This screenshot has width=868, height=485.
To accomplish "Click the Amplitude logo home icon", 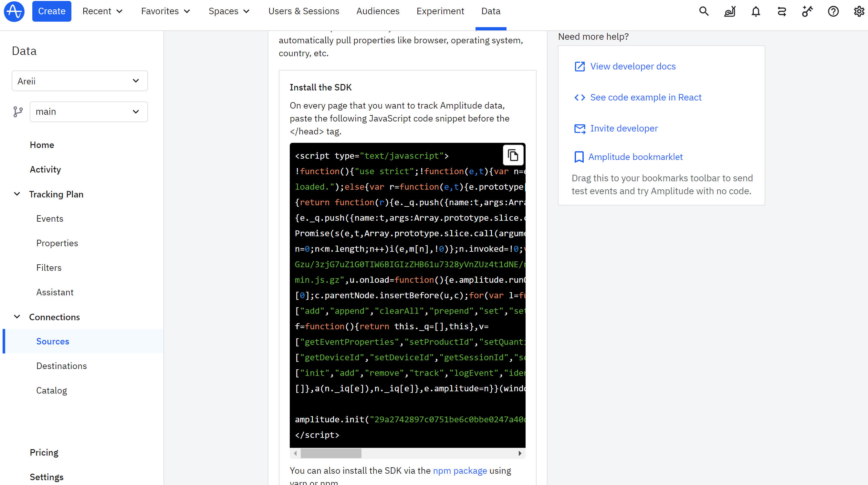I will 14,11.
